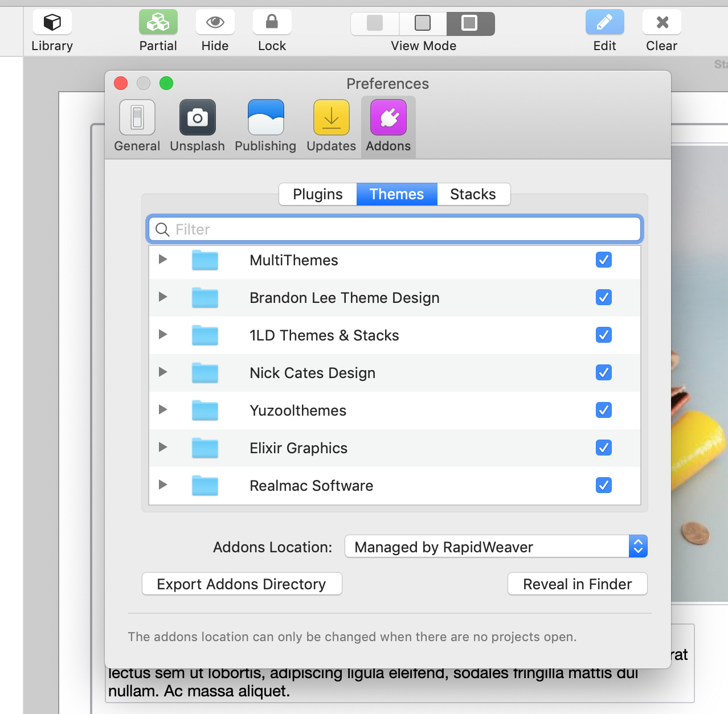This screenshot has height=714, width=728.
Task: Click Reveal in Finder button
Action: pos(578,584)
